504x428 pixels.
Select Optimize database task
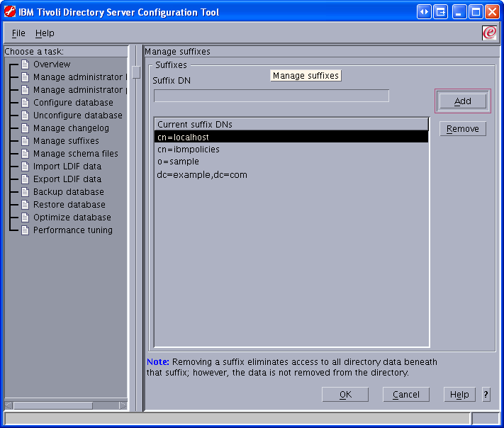coord(72,218)
